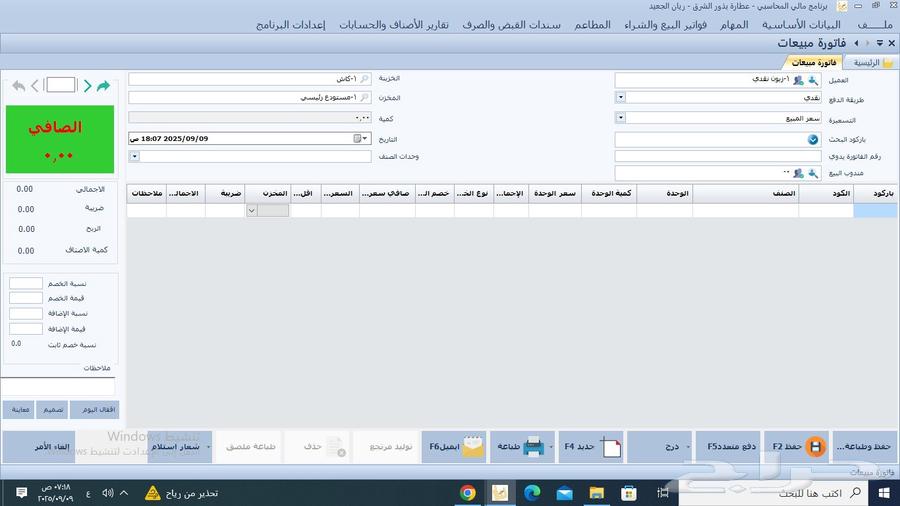Open the Mail app from the taskbar
The image size is (900, 506).
click(564, 493)
